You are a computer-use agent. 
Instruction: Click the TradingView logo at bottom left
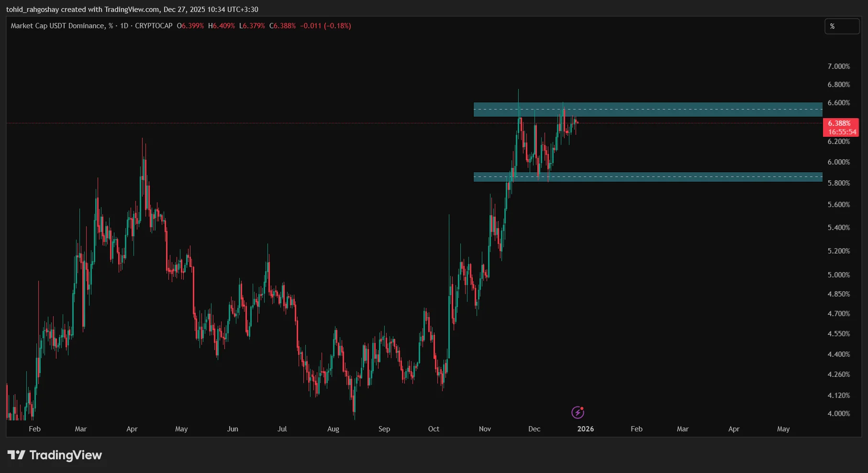click(54, 455)
